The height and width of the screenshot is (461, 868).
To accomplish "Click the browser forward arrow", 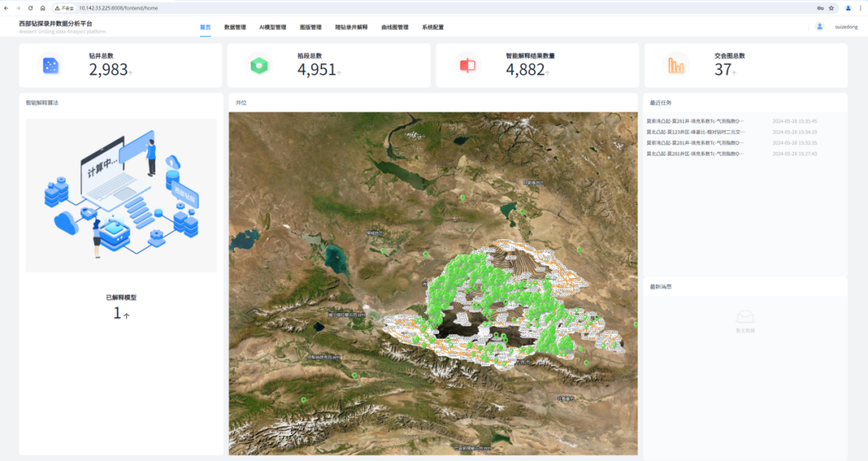I will [x=18, y=8].
